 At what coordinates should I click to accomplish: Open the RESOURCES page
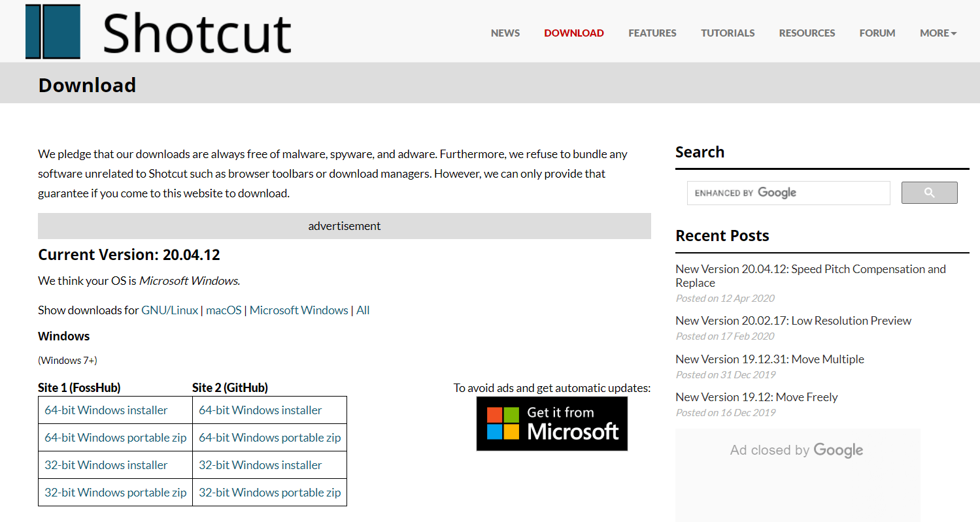point(806,33)
